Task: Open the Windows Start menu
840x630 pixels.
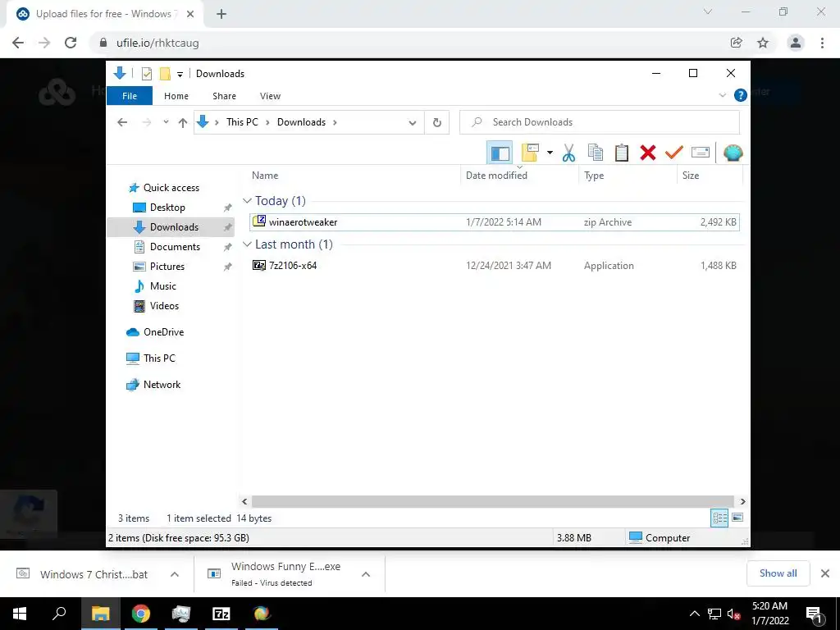Action: click(20, 614)
